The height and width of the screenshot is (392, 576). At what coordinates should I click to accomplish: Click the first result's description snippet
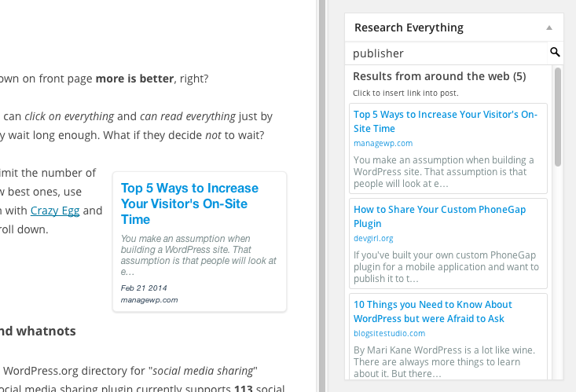(444, 172)
